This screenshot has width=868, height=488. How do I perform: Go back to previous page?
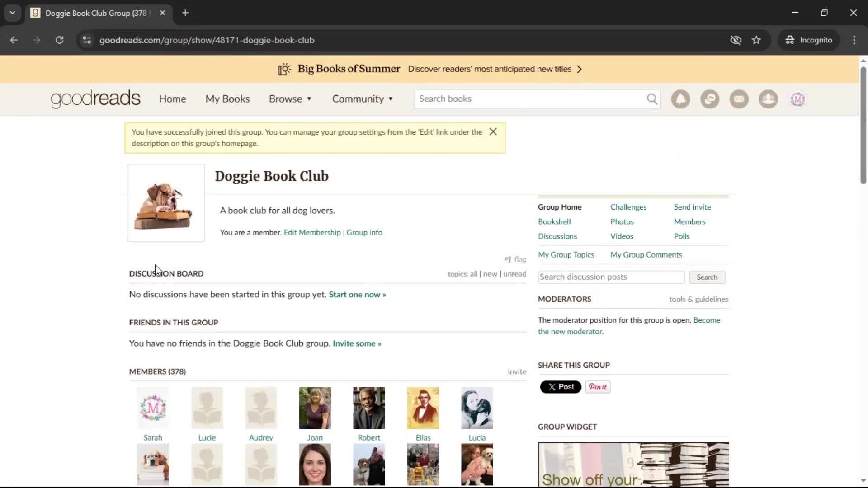click(14, 40)
